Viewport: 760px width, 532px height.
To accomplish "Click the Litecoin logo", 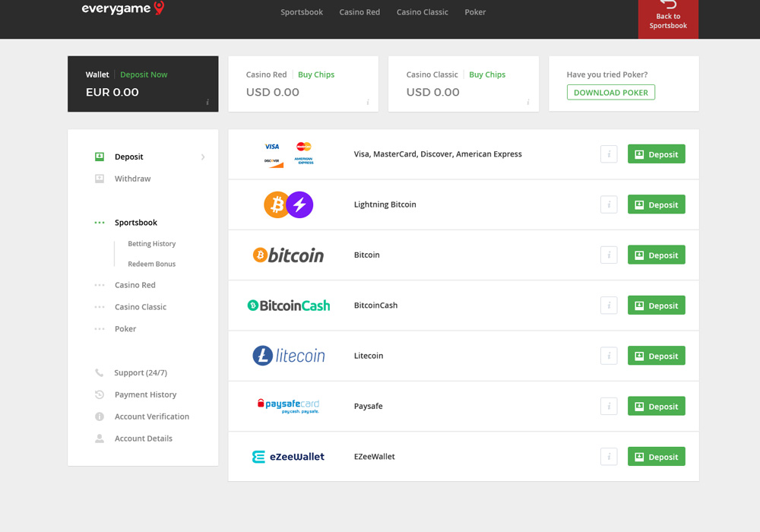I will [x=289, y=355].
